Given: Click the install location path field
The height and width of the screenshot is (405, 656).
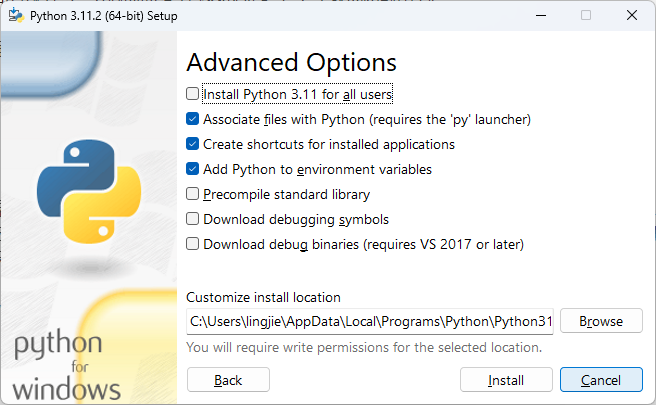Looking at the screenshot, I should tap(369, 322).
